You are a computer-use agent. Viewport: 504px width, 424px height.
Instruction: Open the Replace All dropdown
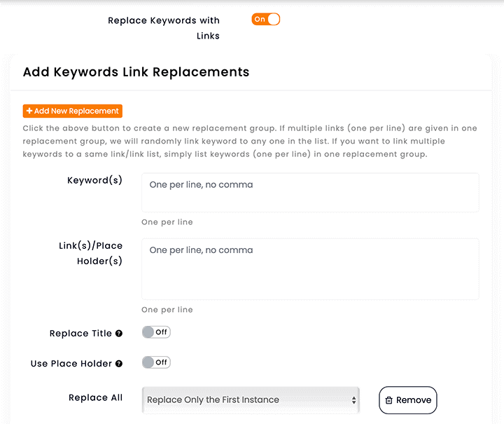251,400
